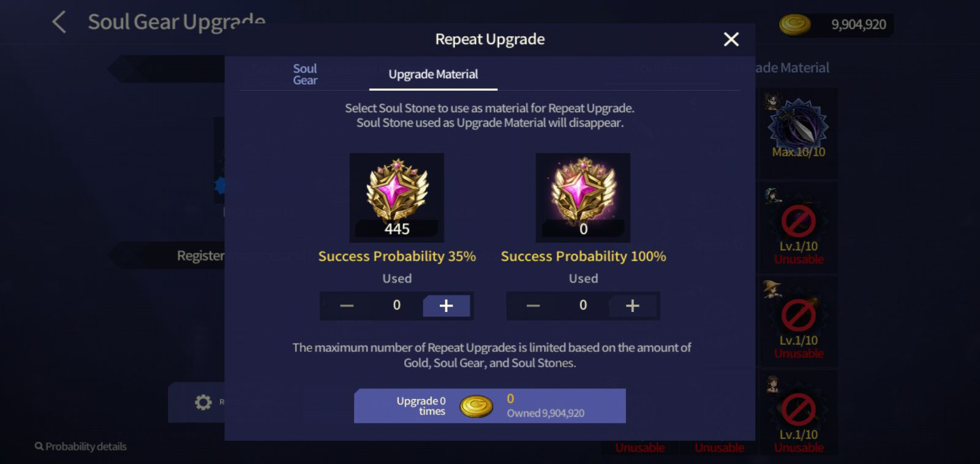Screen dimensions: 980x464
Task: Go back using the left chevron arrow
Action: point(59,22)
